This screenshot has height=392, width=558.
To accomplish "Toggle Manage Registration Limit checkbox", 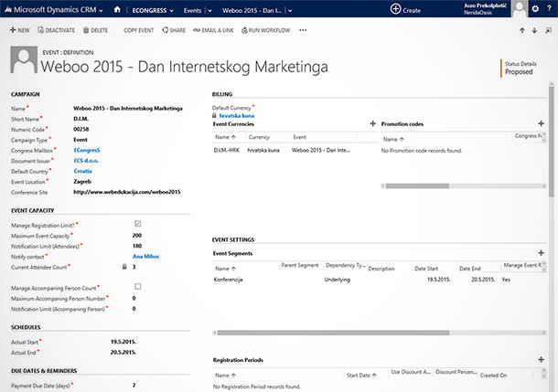I will click(138, 224).
